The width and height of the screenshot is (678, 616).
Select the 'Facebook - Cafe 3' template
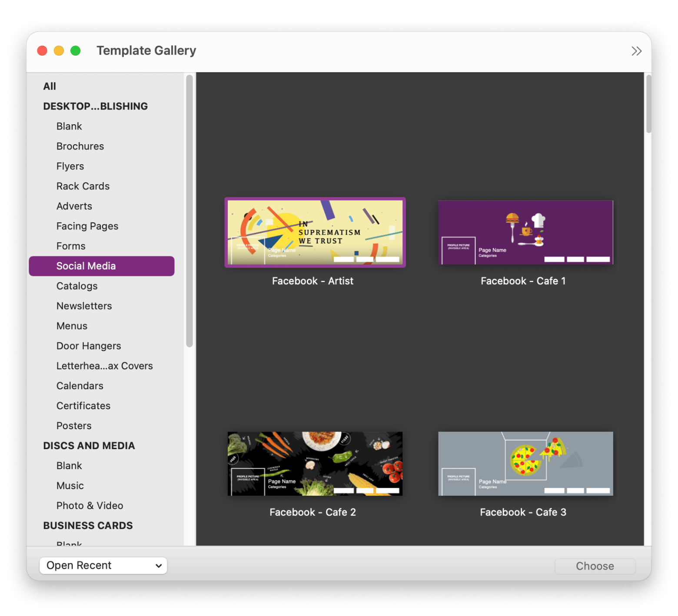pos(525,464)
